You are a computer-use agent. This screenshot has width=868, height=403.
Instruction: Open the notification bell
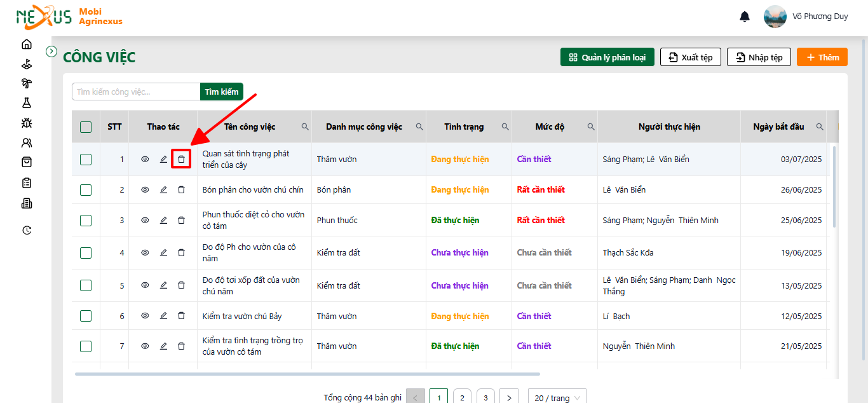tap(745, 17)
